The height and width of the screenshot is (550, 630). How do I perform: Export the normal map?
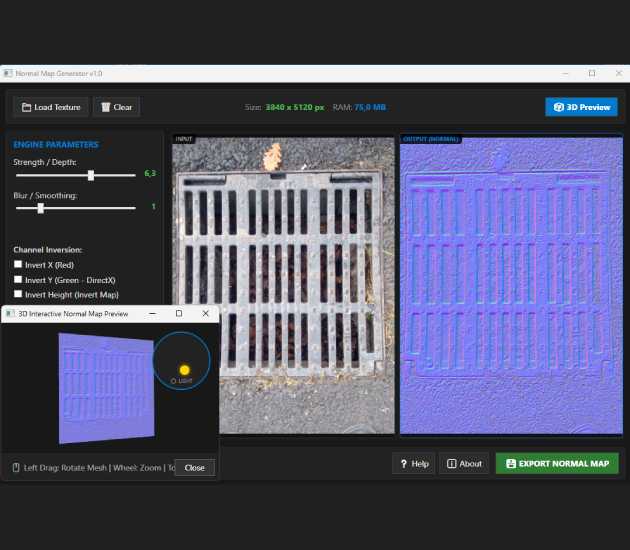pos(557,464)
